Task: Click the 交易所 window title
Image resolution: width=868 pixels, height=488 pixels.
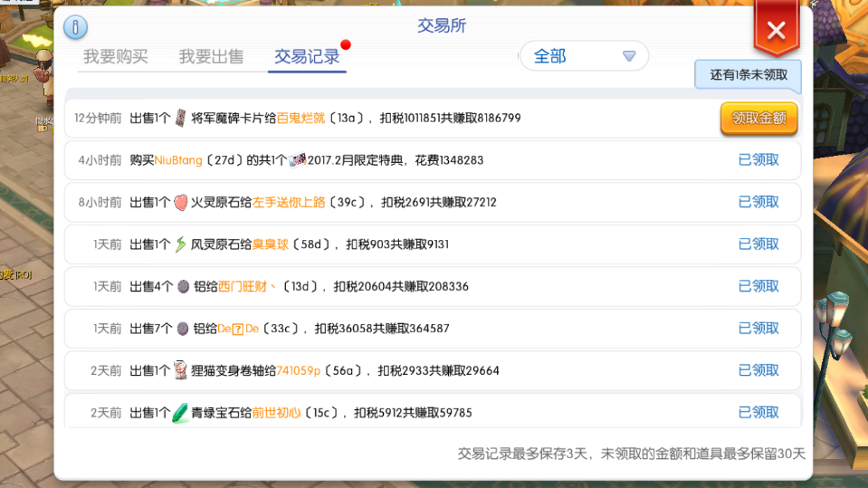Action: [442, 25]
